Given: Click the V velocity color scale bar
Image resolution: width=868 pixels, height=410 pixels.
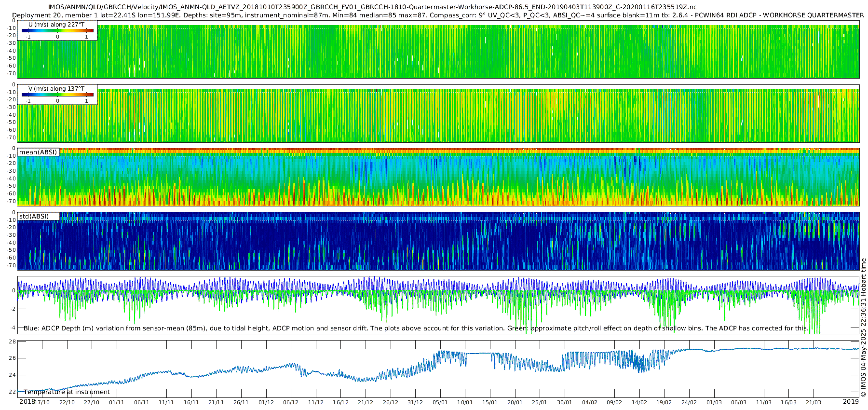Looking at the screenshot, I should 57,95.
